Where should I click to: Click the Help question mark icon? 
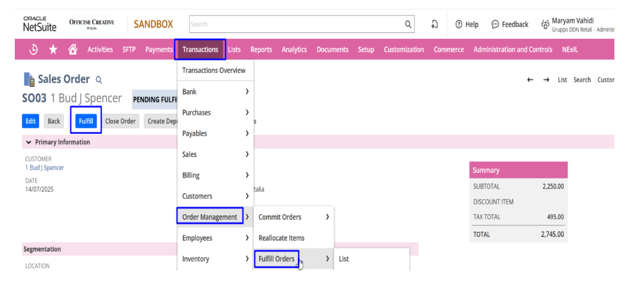click(x=459, y=24)
